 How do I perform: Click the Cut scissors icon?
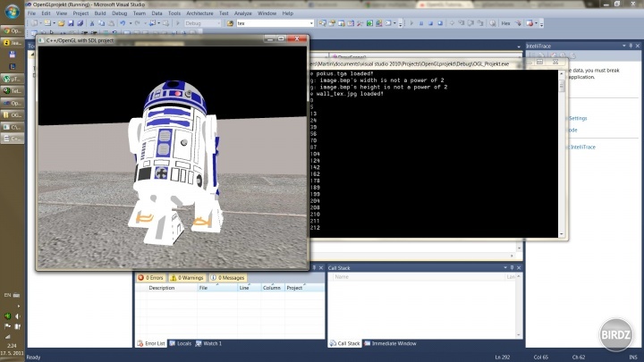point(92,23)
